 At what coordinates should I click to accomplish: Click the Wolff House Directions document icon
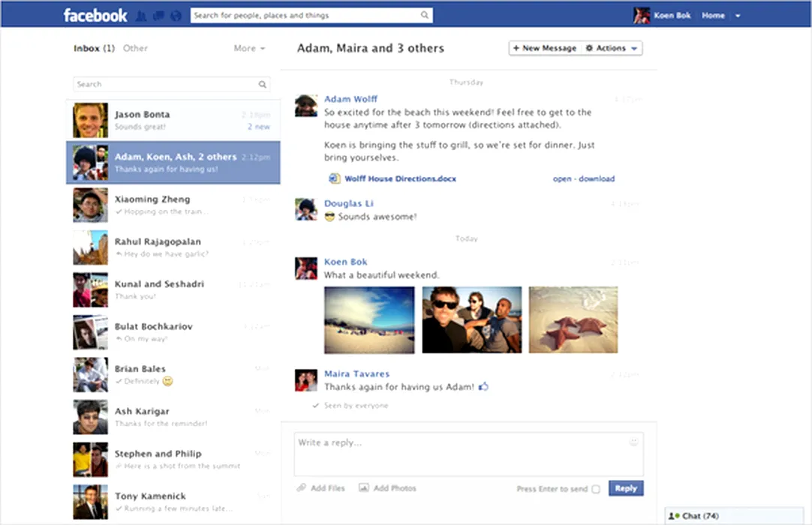[335, 178]
